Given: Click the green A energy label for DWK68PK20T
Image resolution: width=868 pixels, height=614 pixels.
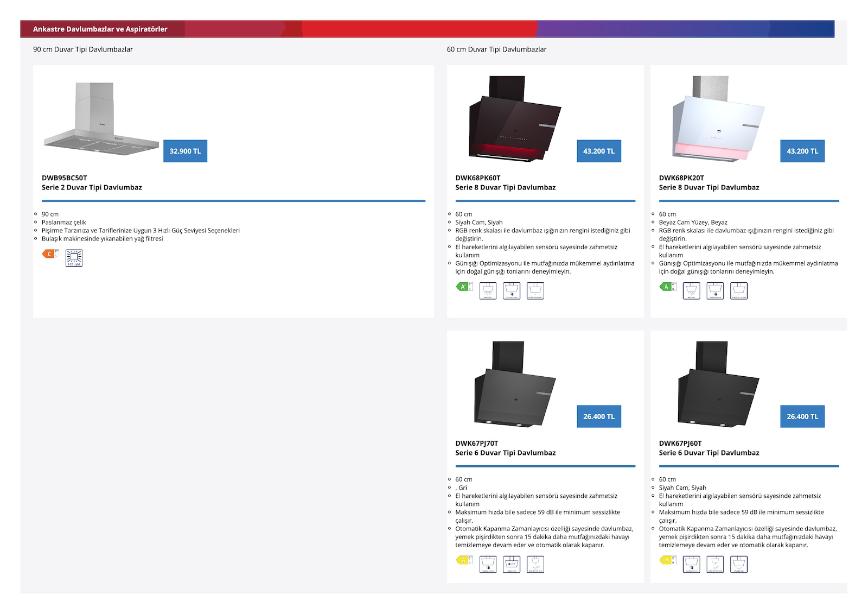Looking at the screenshot, I should (667, 287).
